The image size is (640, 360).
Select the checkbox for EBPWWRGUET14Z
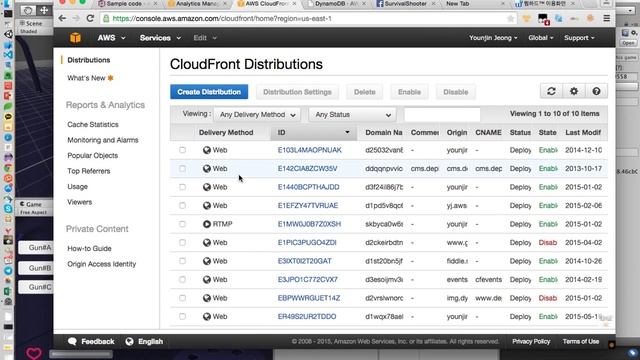[x=182, y=298]
